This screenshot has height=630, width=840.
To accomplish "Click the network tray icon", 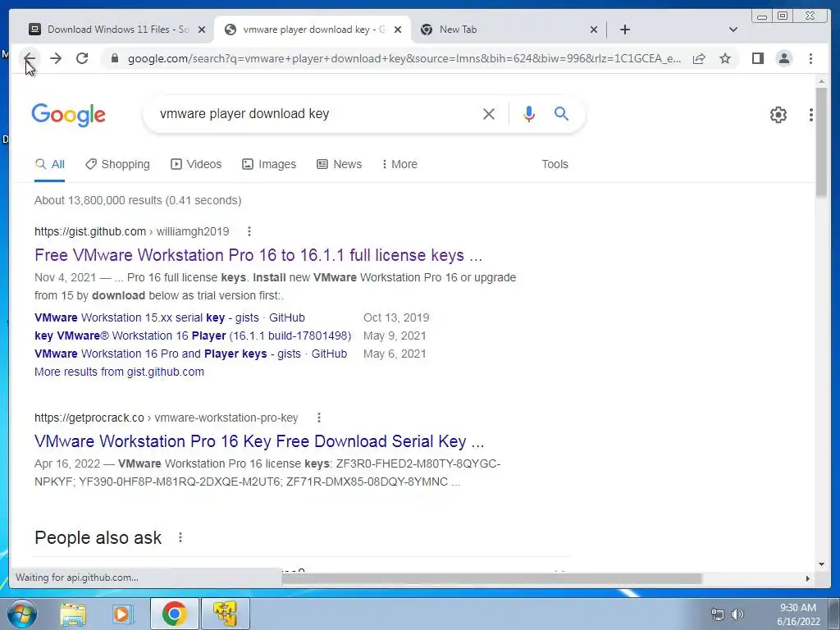I will point(717,614).
